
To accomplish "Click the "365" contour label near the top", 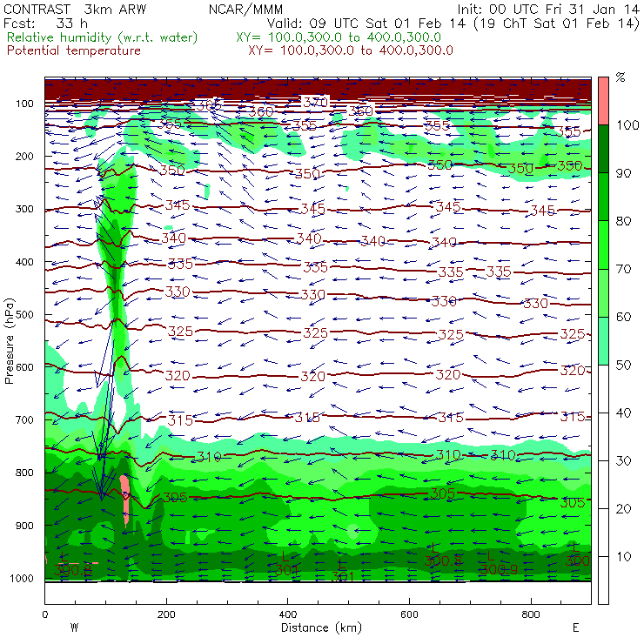I will coord(208,105).
